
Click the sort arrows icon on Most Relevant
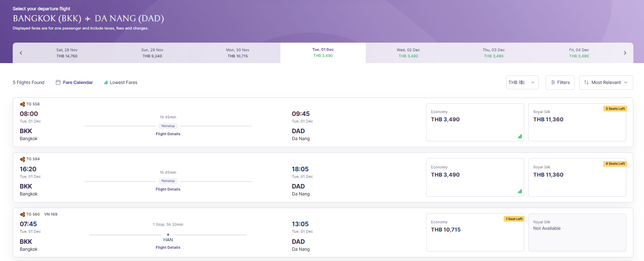point(586,82)
